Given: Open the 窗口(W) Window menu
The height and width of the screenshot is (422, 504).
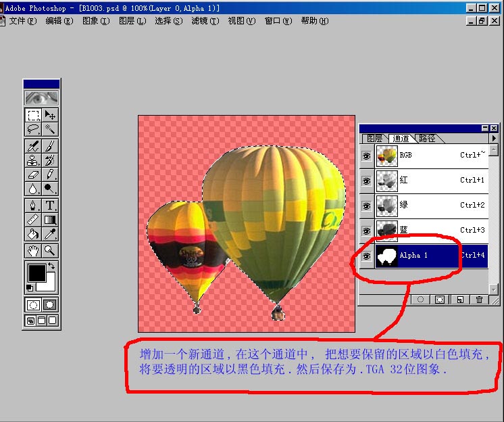Looking at the screenshot, I should (x=278, y=21).
